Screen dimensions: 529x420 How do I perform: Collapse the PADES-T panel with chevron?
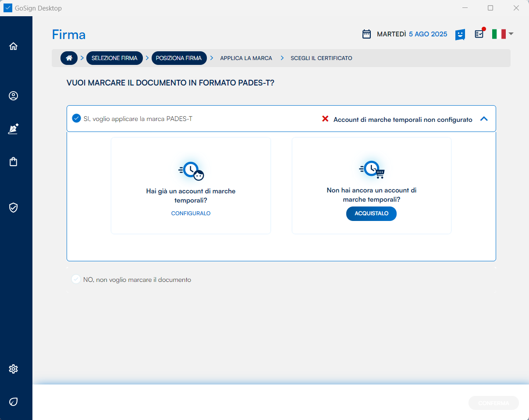tap(484, 119)
